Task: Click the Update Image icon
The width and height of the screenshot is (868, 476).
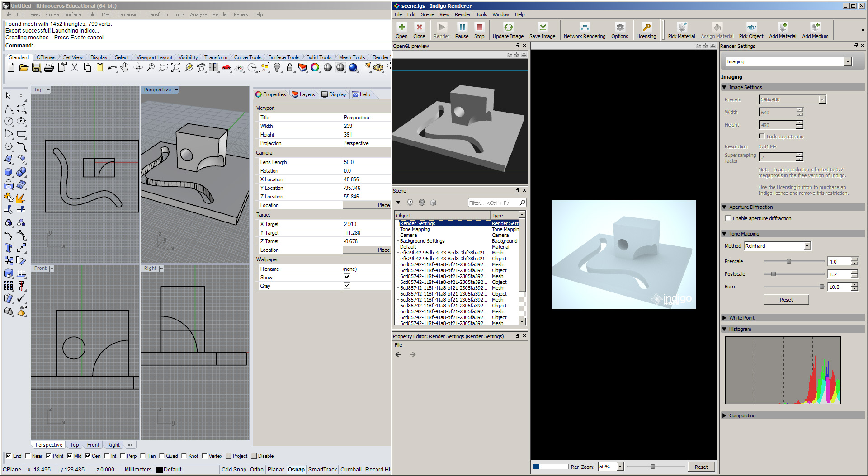Action: (x=508, y=28)
